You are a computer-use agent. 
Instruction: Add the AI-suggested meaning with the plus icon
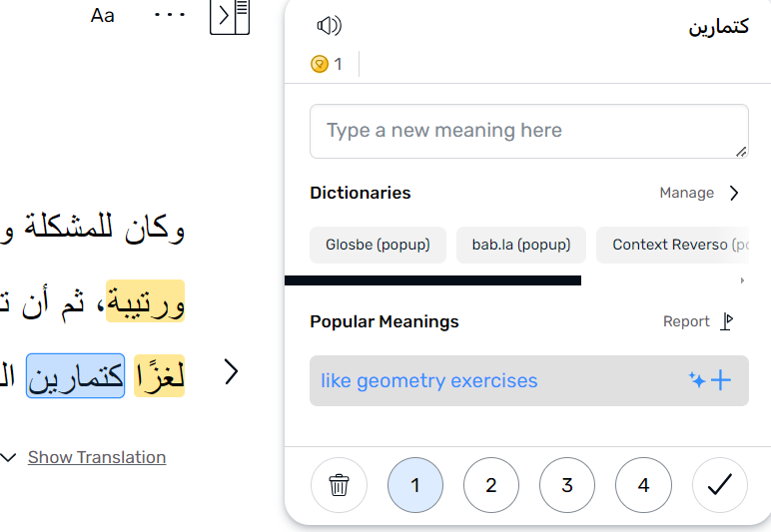(x=720, y=380)
